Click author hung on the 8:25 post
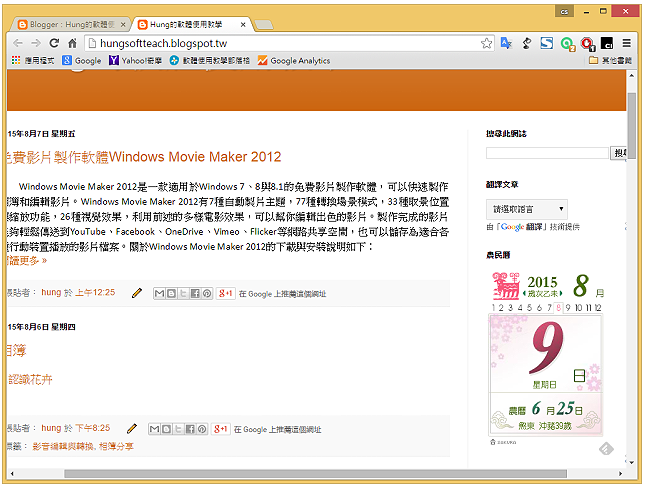 pos(51,428)
